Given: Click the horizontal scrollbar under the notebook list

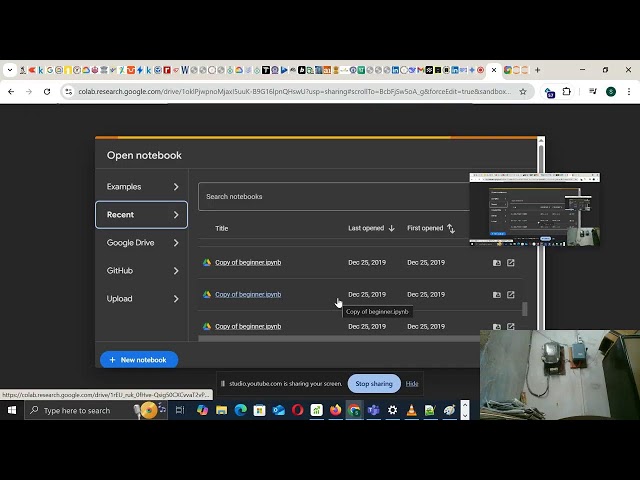Looking at the screenshot, I should click(x=339, y=338).
